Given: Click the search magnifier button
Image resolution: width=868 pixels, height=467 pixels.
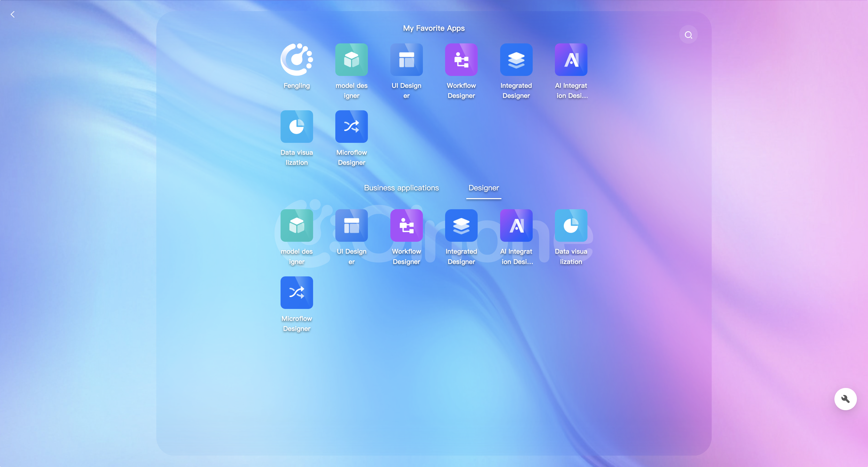Looking at the screenshot, I should pyautogui.click(x=688, y=35).
